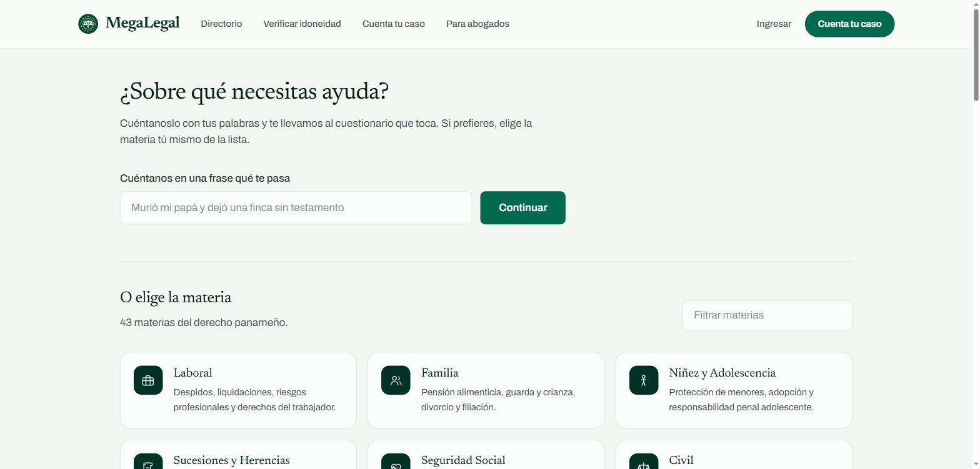Click the Laboral briefcase icon
Image resolution: width=980 pixels, height=469 pixels.
[148, 380]
